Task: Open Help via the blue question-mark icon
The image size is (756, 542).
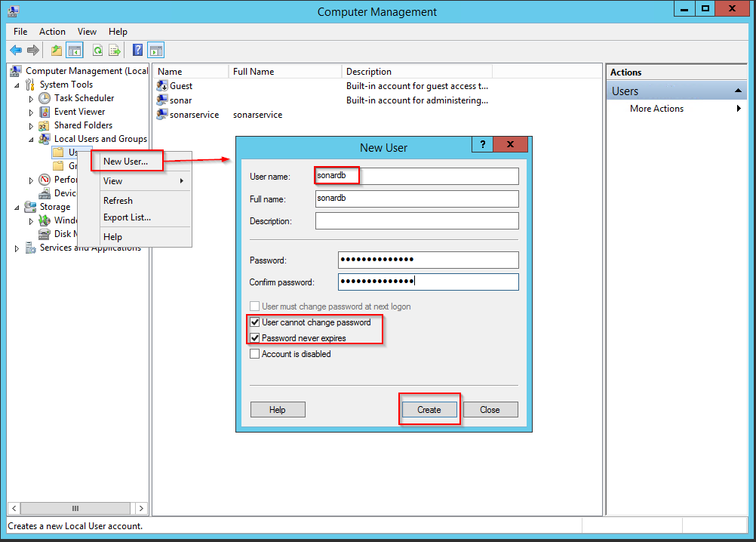Action: [x=137, y=51]
